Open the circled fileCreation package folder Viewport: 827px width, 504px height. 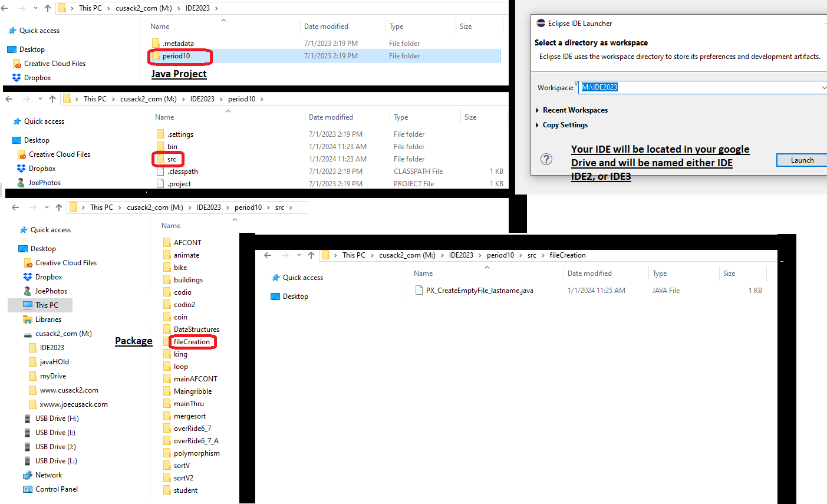tap(192, 342)
